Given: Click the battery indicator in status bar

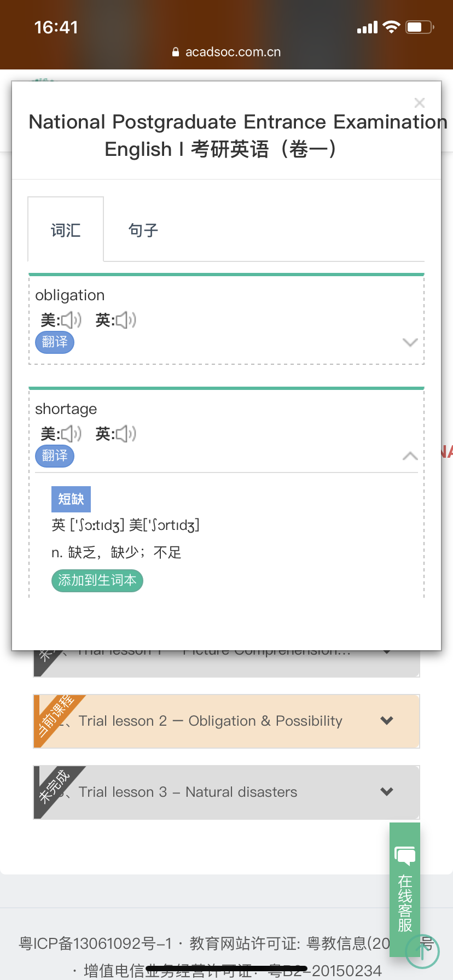Looking at the screenshot, I should click(x=419, y=27).
